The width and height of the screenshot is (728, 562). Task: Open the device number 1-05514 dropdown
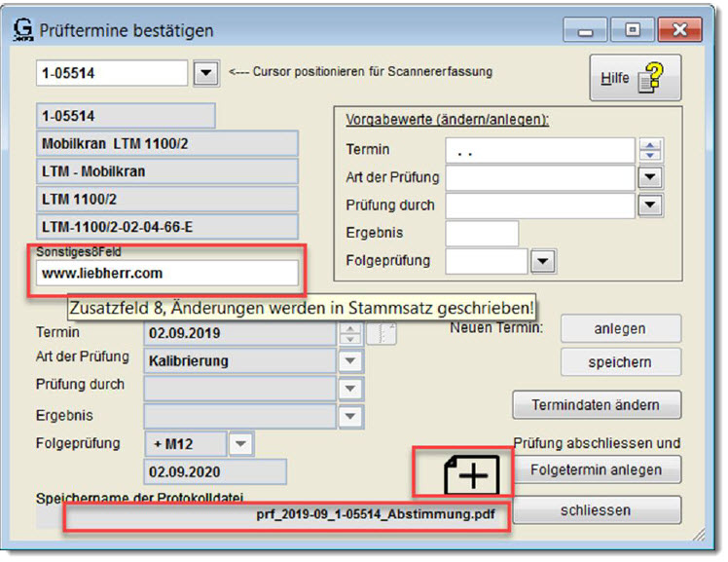tap(205, 73)
